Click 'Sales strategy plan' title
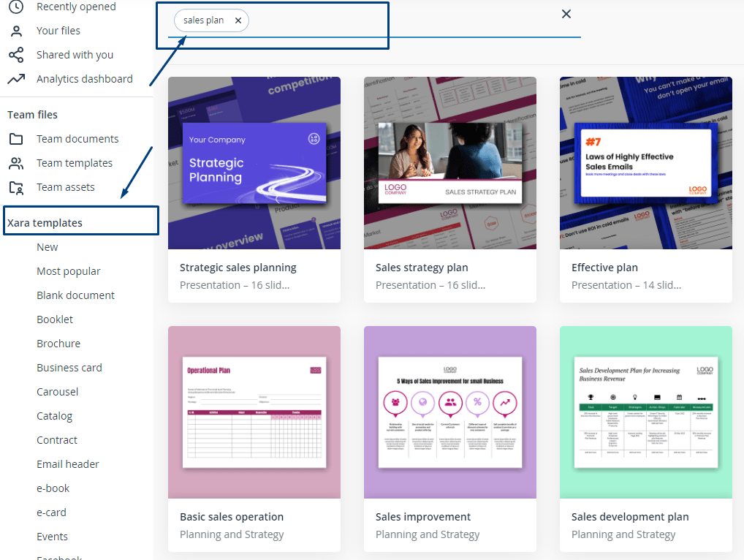The image size is (744, 560). [x=422, y=268]
